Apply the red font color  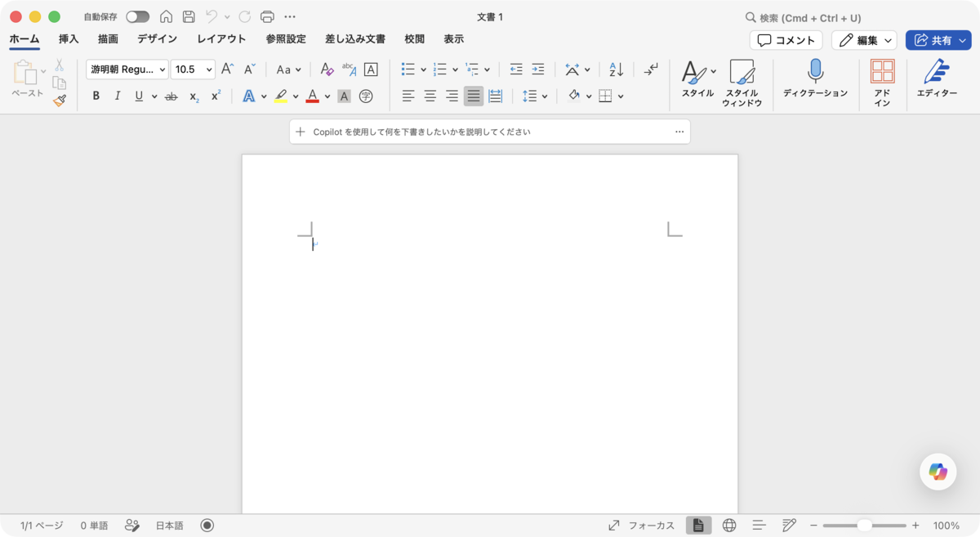click(x=312, y=96)
